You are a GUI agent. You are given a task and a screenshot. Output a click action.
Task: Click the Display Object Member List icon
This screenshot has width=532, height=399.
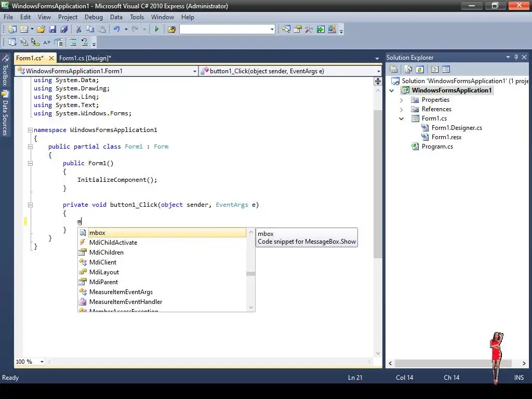pos(12,42)
